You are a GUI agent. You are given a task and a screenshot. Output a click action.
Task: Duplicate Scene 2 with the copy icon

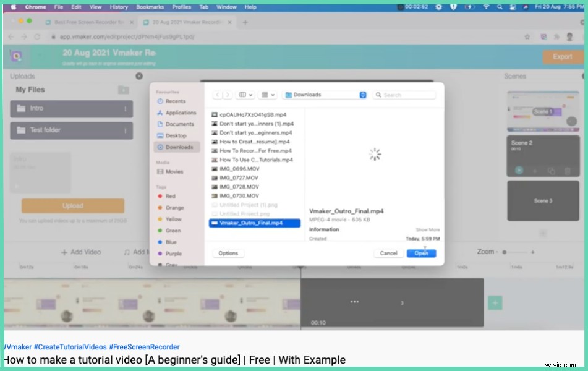(552, 171)
